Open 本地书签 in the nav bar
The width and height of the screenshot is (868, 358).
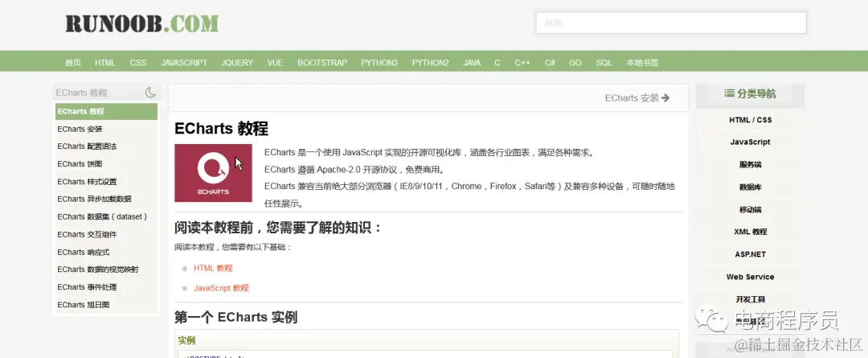click(x=643, y=63)
